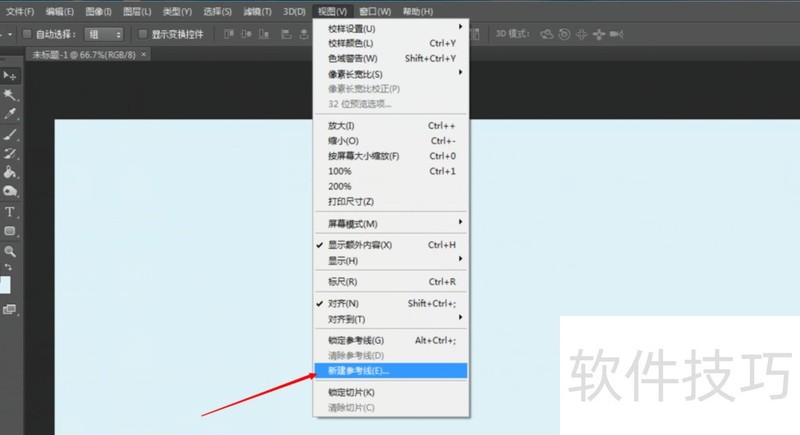Expand the 屏幕模式(M) submenu
The height and width of the screenshot is (435, 800).
[x=391, y=224]
